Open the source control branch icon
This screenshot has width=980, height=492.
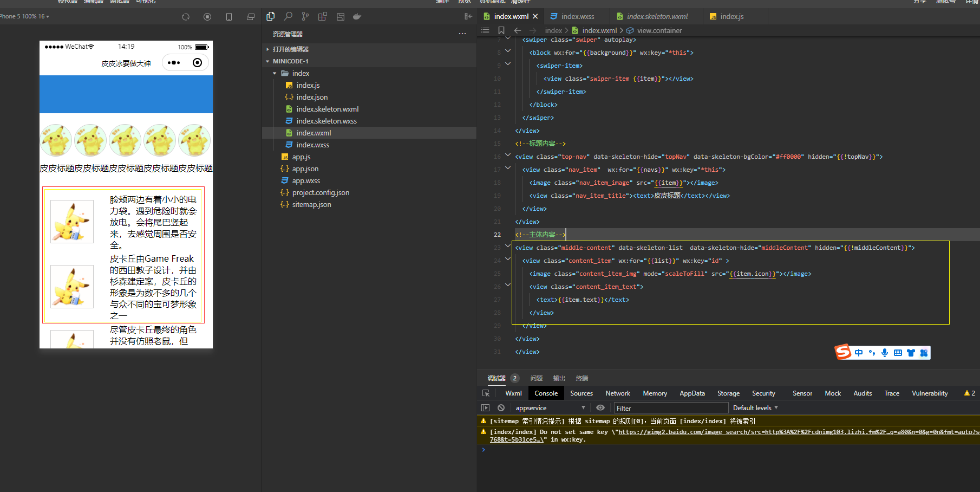305,16
